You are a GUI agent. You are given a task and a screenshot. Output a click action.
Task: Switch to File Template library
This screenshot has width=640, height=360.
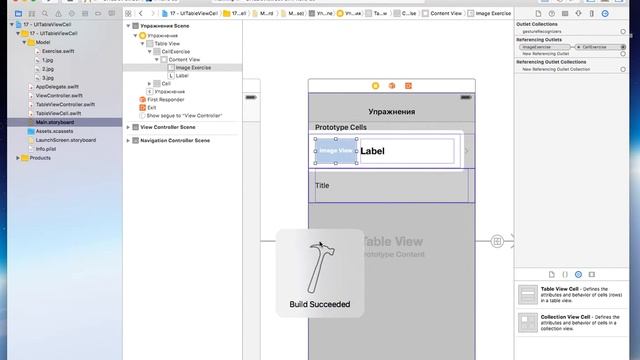point(551,274)
